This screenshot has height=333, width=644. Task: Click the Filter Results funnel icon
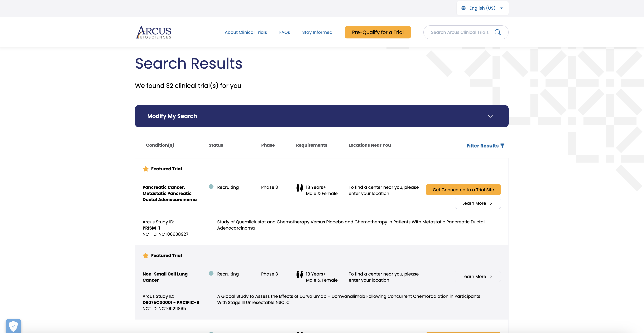(x=502, y=146)
